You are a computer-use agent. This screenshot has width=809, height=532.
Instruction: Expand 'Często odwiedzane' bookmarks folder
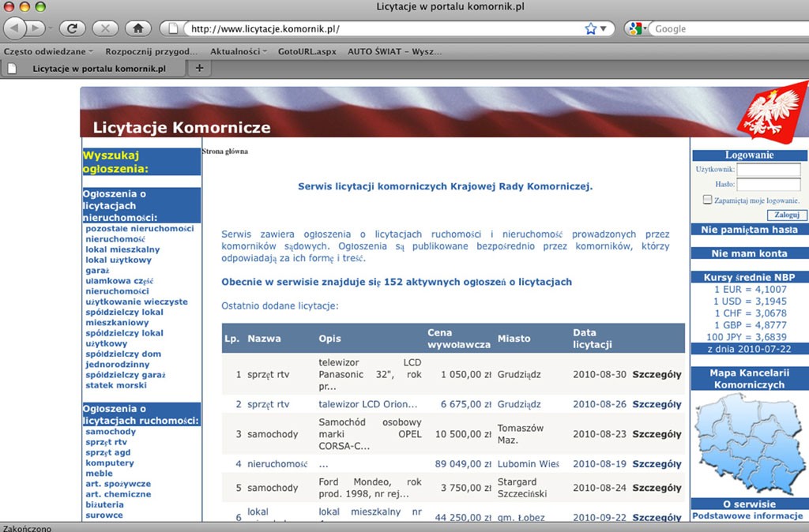pyautogui.click(x=47, y=51)
